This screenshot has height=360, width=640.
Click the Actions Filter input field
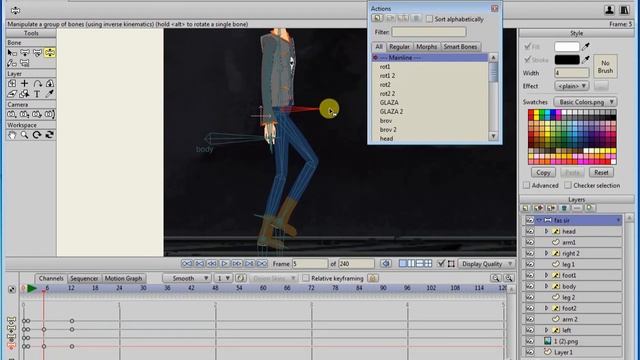429,32
